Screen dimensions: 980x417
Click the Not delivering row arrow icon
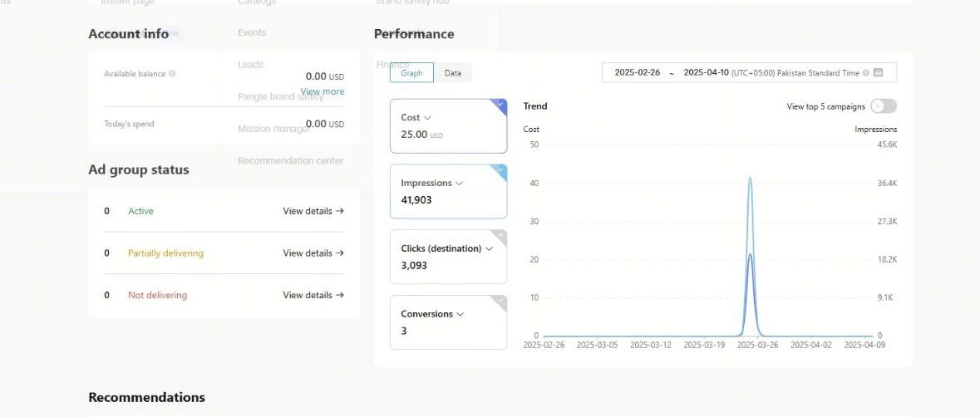(340, 295)
